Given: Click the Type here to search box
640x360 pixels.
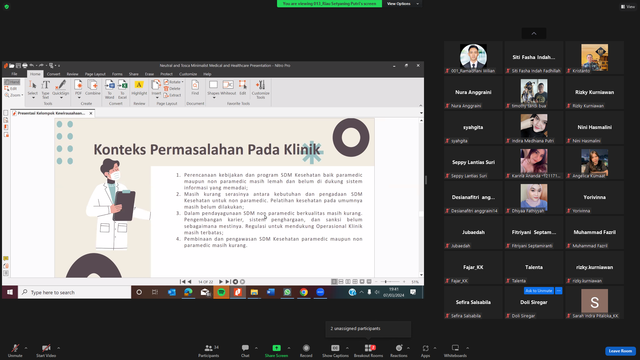Looking at the screenshot, I should [74, 292].
